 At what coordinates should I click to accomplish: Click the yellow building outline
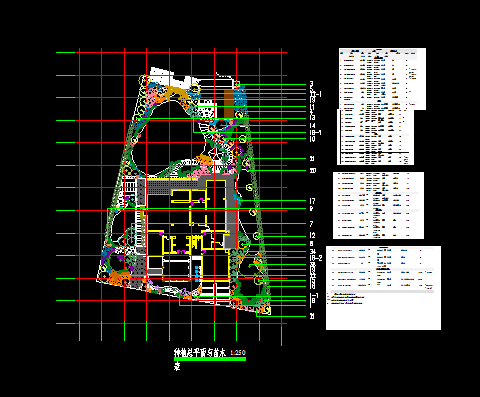pos(188,230)
